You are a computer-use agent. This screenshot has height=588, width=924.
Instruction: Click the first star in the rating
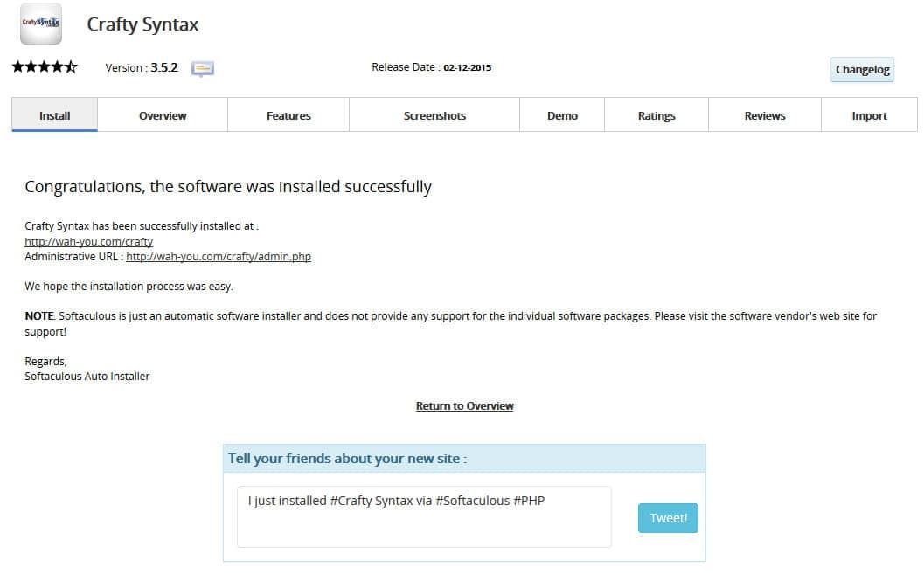pos(18,67)
